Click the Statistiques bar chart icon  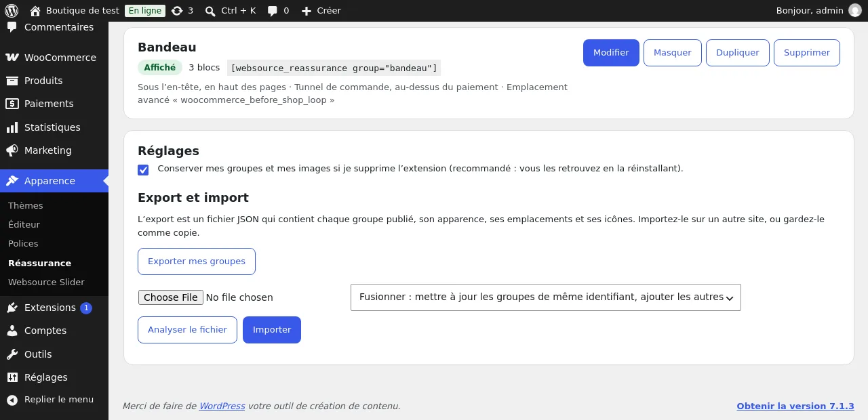tap(12, 127)
